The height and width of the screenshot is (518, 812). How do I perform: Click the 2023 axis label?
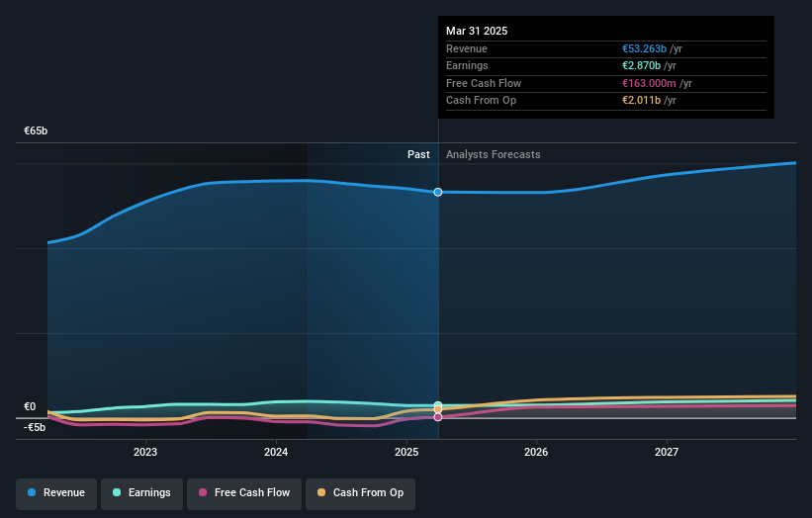145,453
